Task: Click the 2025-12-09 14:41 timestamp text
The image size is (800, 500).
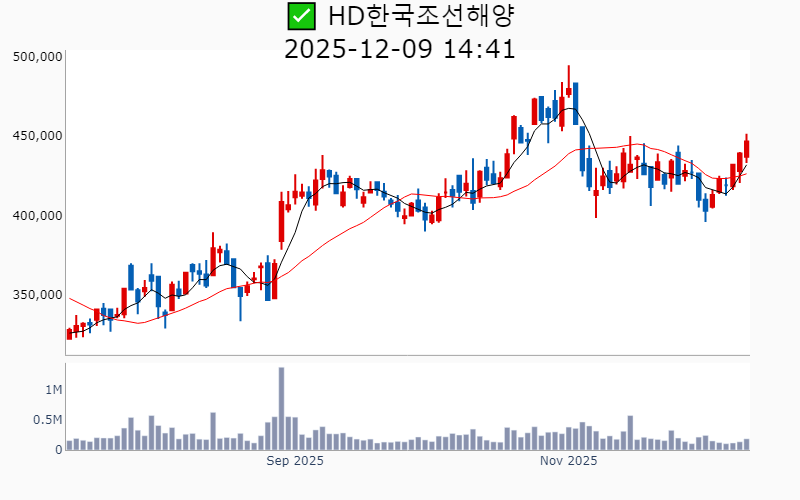Action: pos(400,49)
